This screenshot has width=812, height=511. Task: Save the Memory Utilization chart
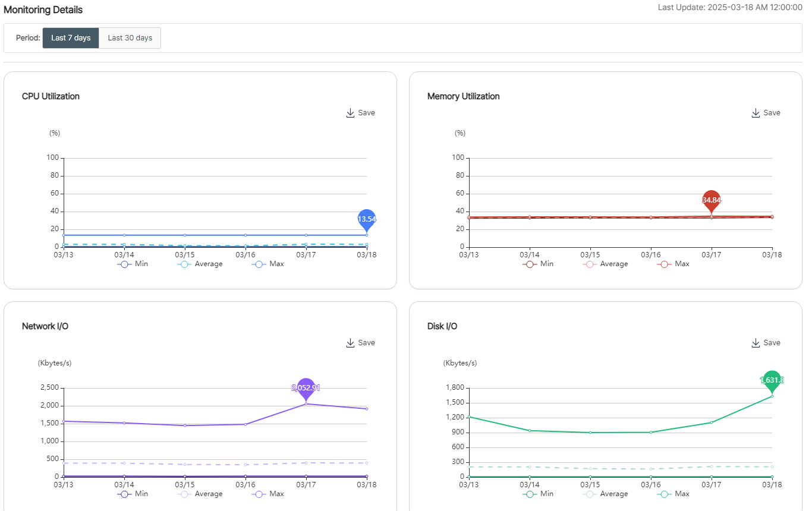(766, 113)
